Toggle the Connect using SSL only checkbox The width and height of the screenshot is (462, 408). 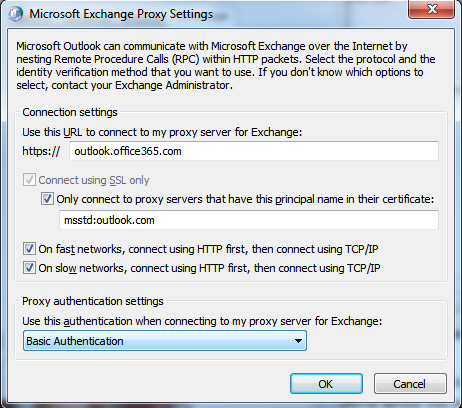[29, 180]
